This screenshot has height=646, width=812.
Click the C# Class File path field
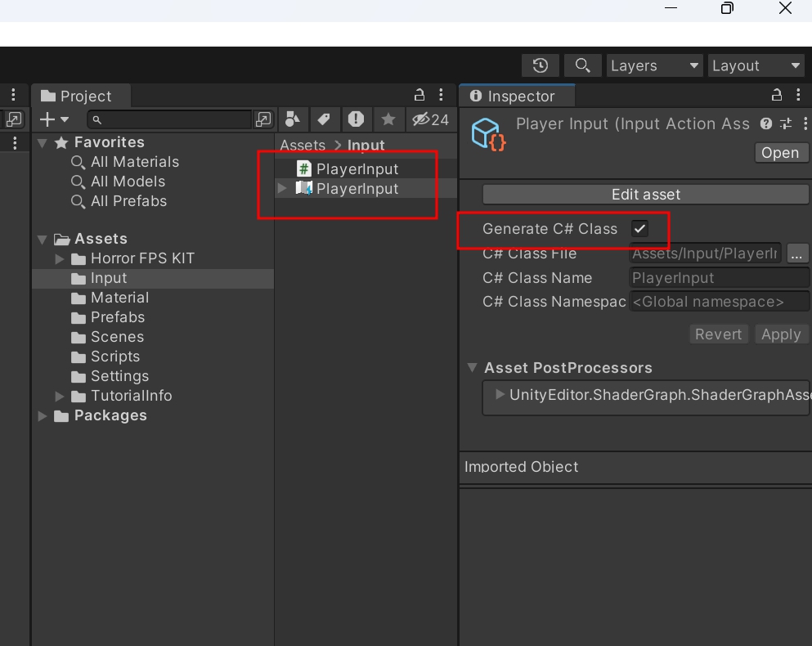click(x=705, y=253)
